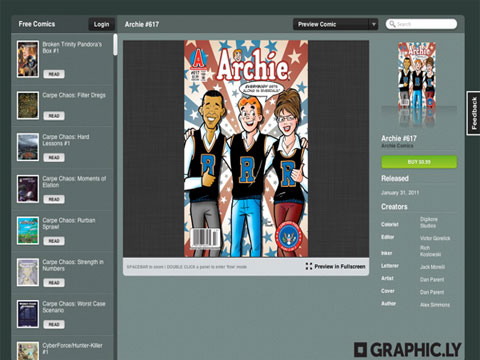
Task: Open Carpe Chaos: Moments of Elation thumbnail
Action: tap(28, 189)
